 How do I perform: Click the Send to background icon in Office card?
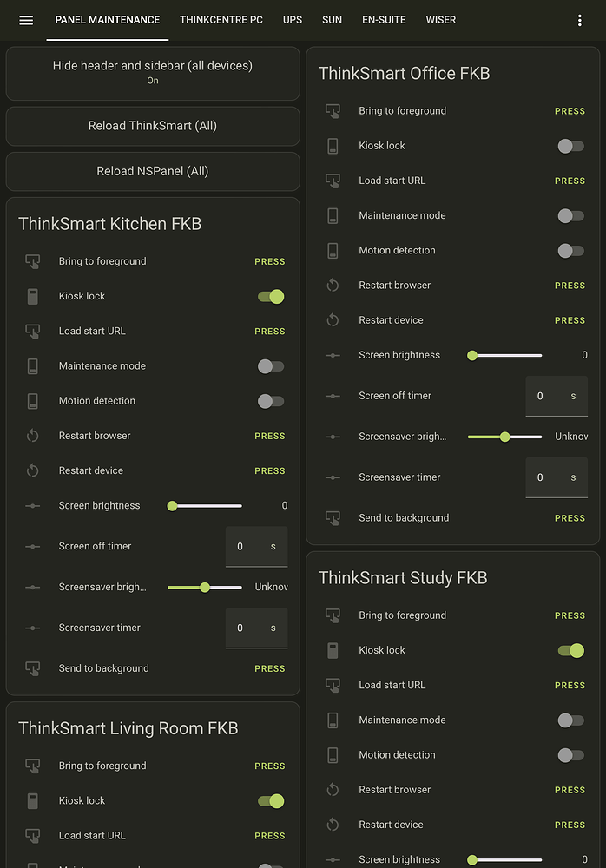click(x=333, y=517)
